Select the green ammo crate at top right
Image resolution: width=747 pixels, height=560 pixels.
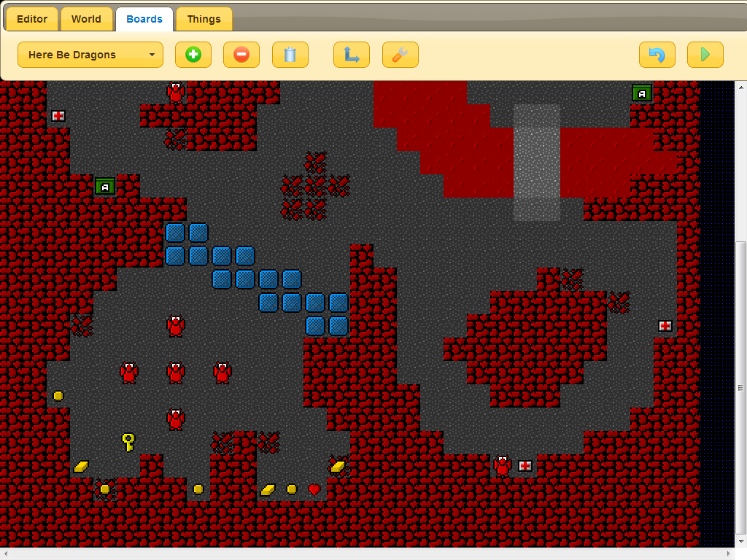[x=642, y=93]
